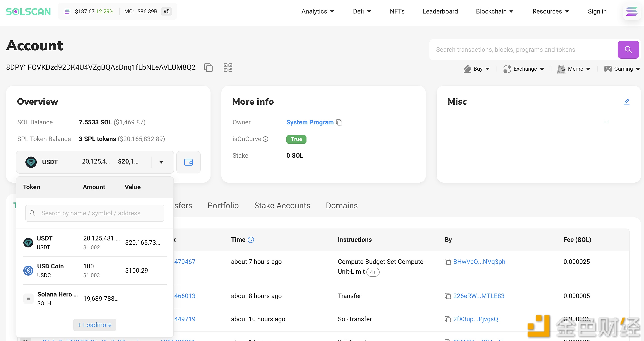Click the Solscan logo icon
The width and height of the screenshot is (644, 341).
point(29,11)
